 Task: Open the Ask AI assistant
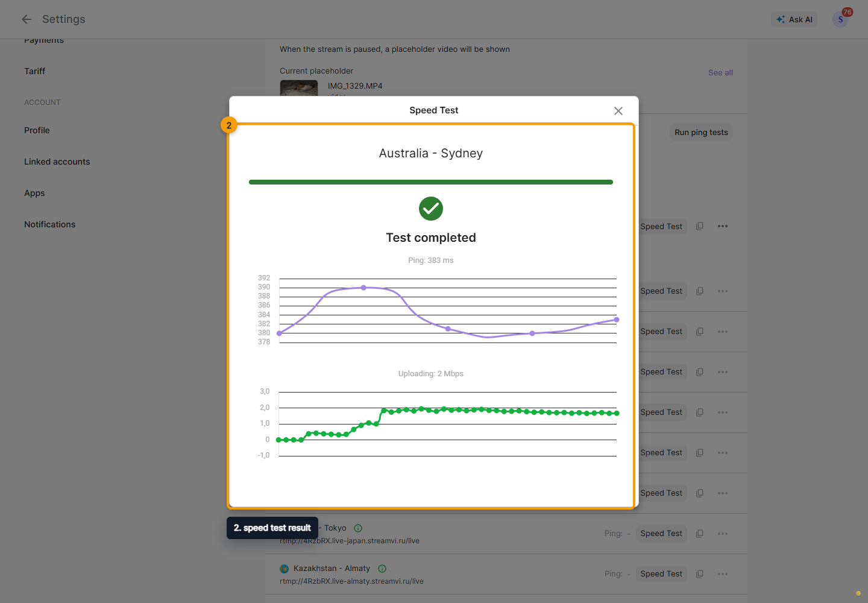(794, 19)
